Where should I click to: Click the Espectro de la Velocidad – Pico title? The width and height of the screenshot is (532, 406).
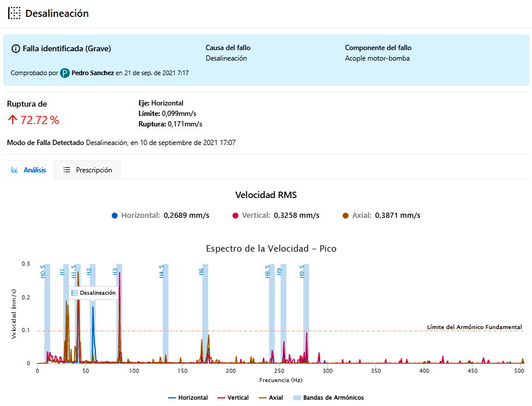[271, 249]
